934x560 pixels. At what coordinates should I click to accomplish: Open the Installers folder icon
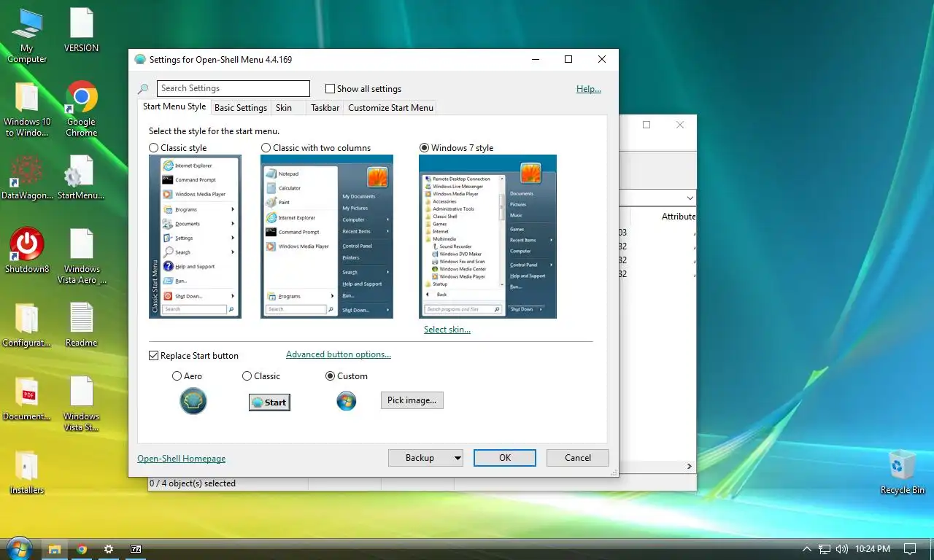pyautogui.click(x=27, y=472)
